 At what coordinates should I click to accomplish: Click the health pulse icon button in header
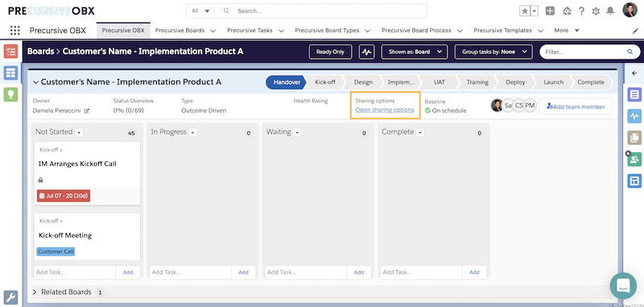point(366,52)
